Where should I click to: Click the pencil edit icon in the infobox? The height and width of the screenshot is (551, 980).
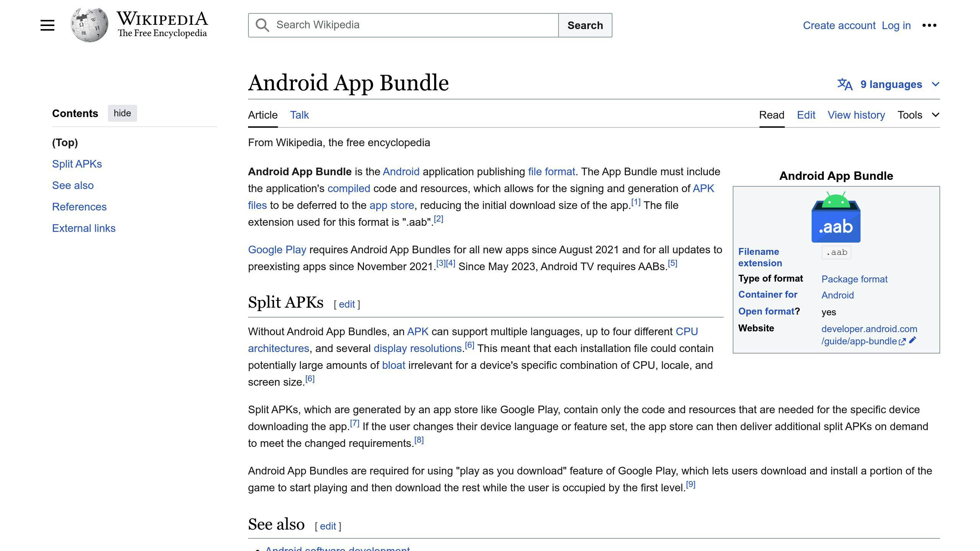click(x=914, y=341)
